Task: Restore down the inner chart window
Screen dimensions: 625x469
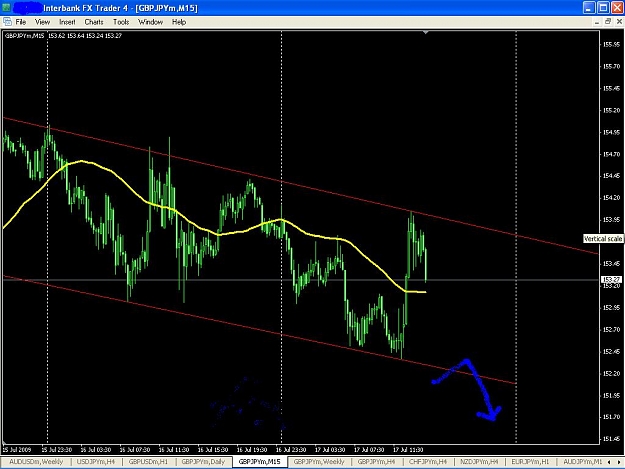Action: (x=608, y=22)
